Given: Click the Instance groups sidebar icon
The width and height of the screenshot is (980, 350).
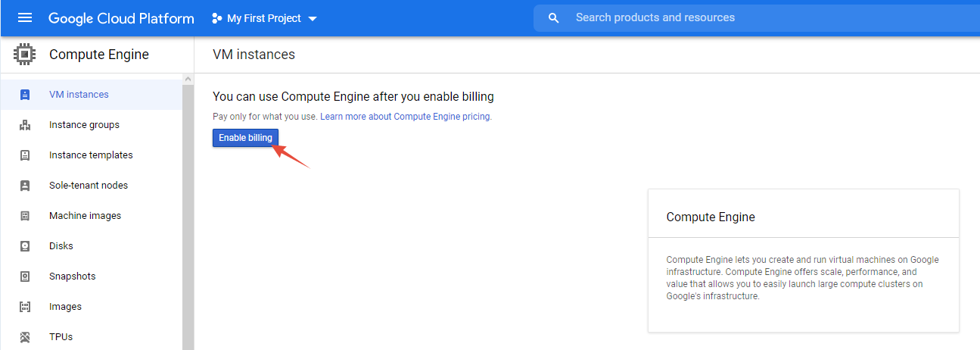Looking at the screenshot, I should 25,125.
